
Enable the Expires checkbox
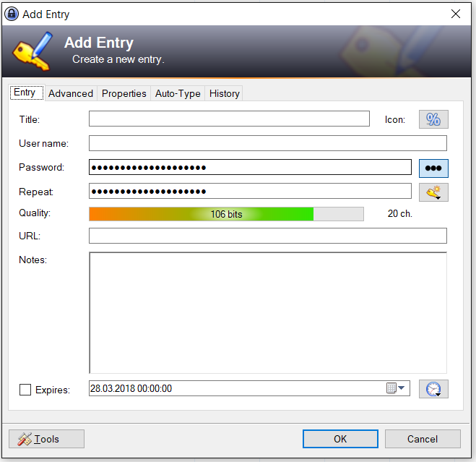(x=25, y=390)
